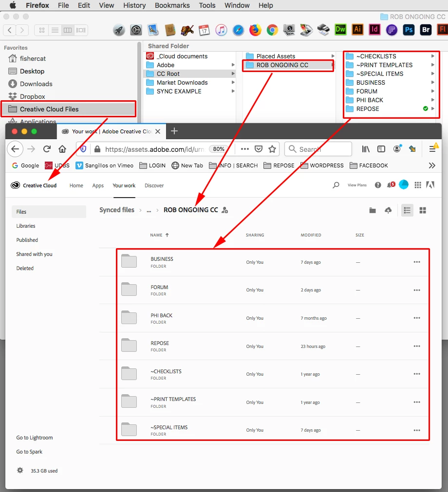Open the Bookmarks menu in menu bar

(172, 5)
